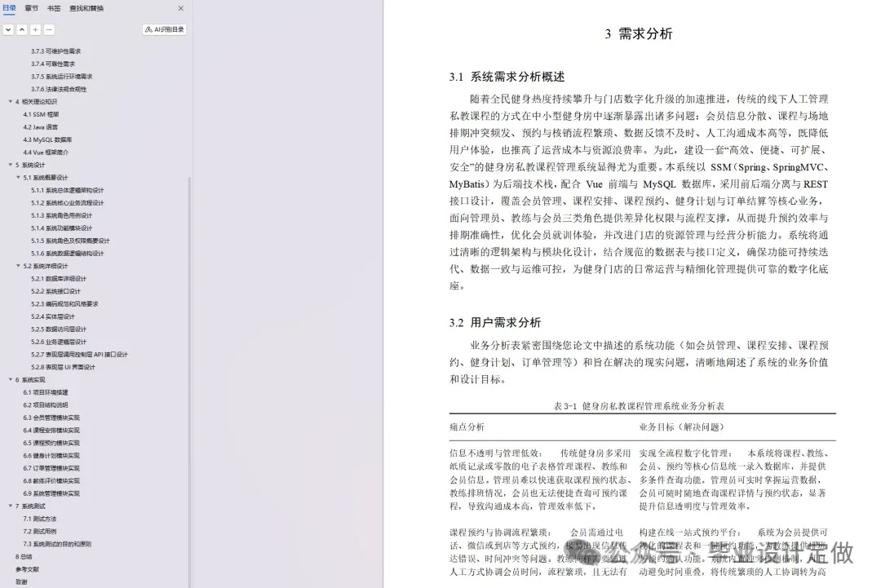Image resolution: width=881 pixels, height=588 pixels.
Task: Select 致谢 in outline
Action: pos(21,581)
